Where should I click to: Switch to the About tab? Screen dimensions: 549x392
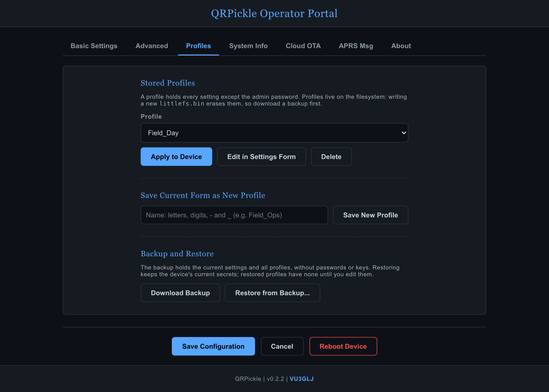tap(401, 46)
